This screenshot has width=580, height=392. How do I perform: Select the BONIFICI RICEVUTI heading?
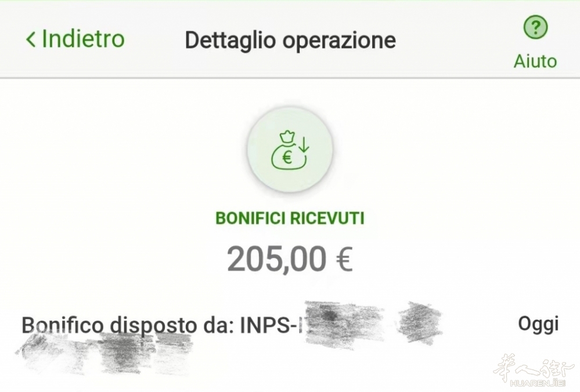tap(290, 218)
